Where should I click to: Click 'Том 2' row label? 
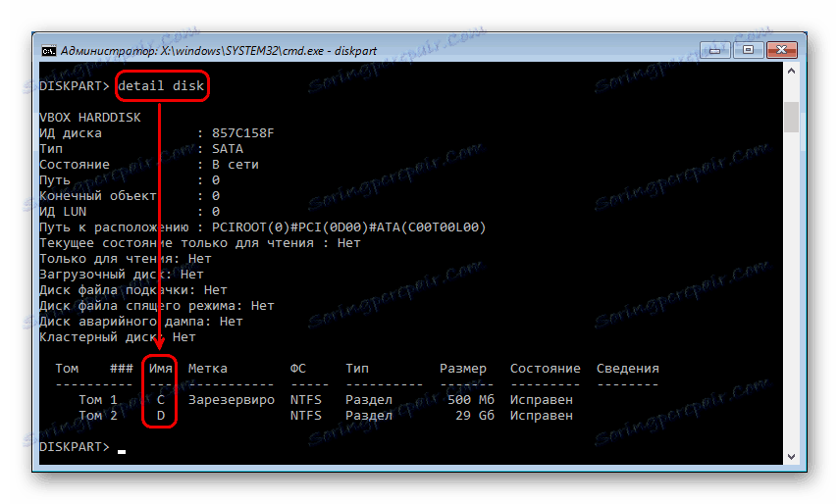coord(98,416)
